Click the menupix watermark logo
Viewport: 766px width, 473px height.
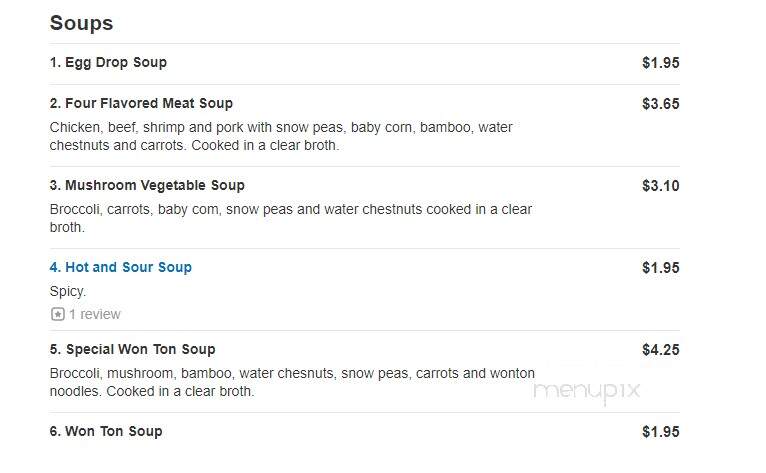[x=587, y=391]
